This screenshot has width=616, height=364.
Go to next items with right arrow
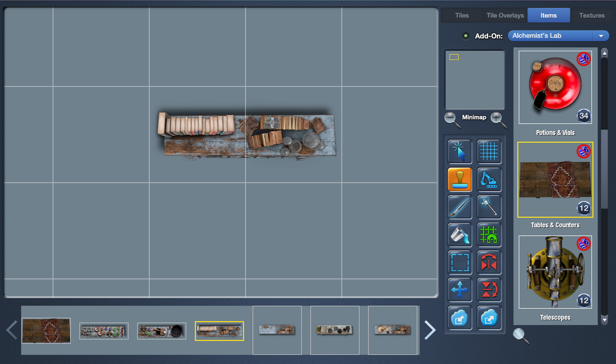coord(430,330)
